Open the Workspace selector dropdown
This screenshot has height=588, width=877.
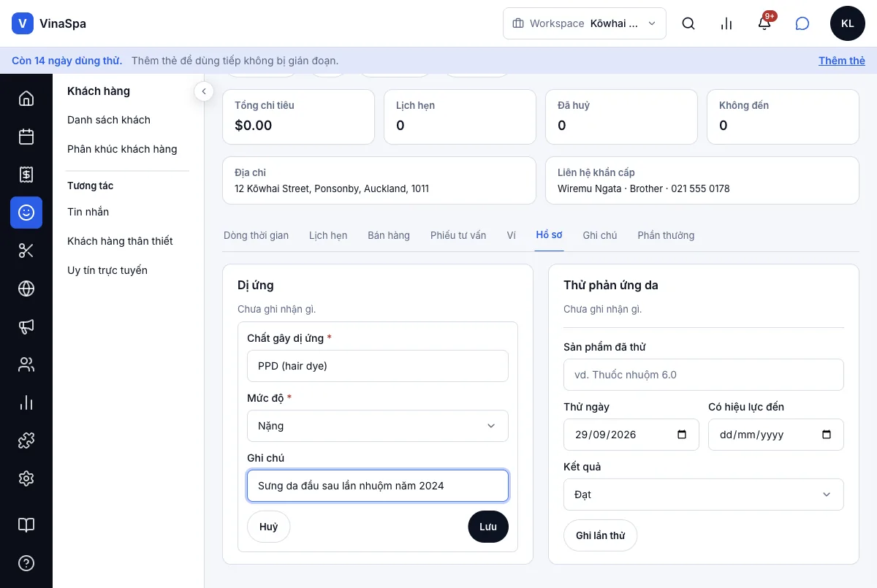585,23
